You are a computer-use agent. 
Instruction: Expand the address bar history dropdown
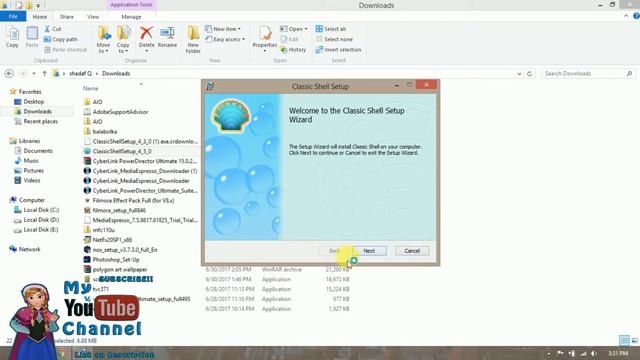pyautogui.click(x=519, y=74)
